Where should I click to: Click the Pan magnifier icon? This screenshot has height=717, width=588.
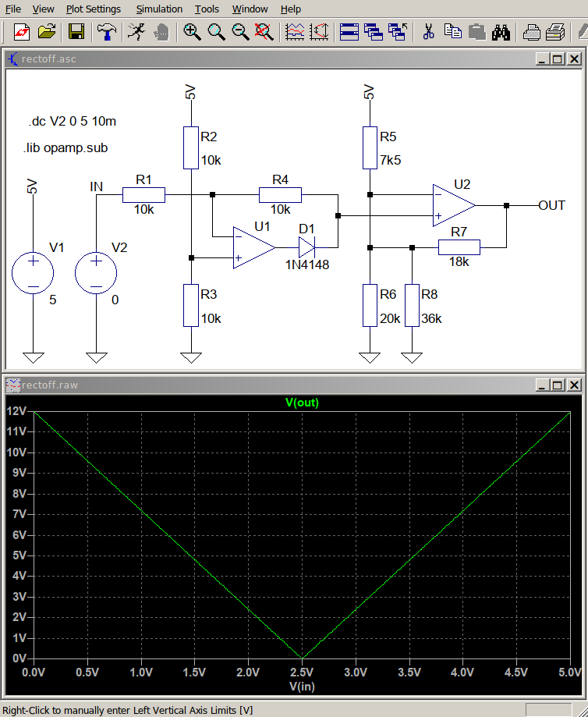click(216, 32)
